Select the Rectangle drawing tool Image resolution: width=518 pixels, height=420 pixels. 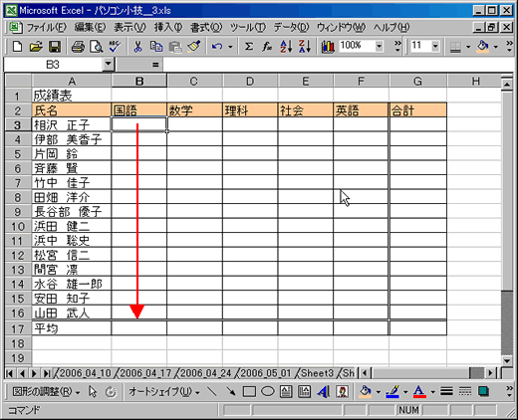click(x=249, y=392)
